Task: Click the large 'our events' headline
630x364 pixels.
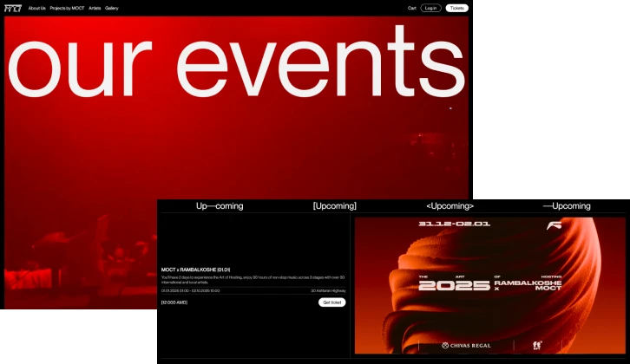Action: [x=236, y=61]
